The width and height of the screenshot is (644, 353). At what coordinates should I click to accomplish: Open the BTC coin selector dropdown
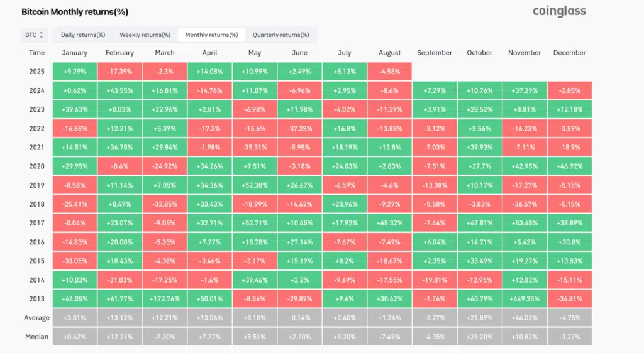pos(34,35)
